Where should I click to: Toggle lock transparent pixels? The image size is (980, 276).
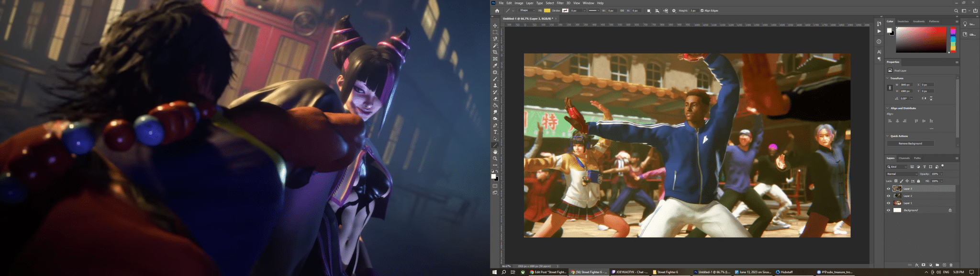pyautogui.click(x=896, y=181)
